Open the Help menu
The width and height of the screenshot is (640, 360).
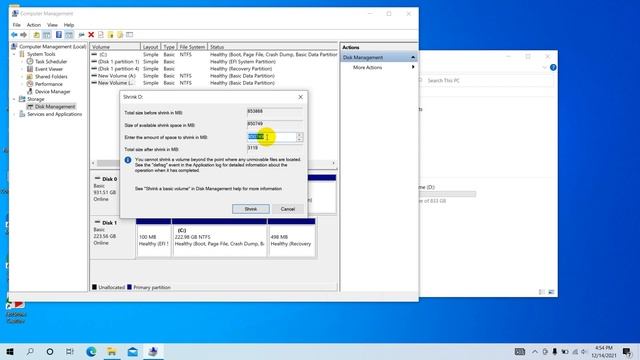(x=69, y=25)
